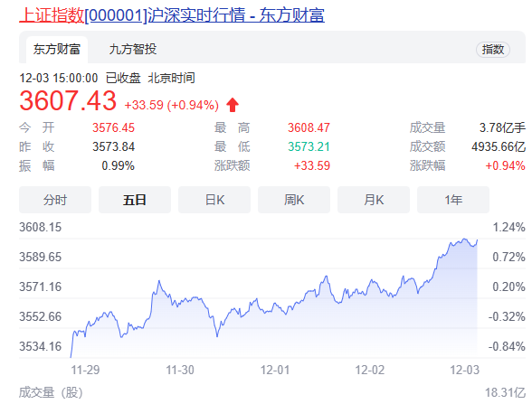
Task: Click the current index value 3607.43
Action: tap(68, 100)
